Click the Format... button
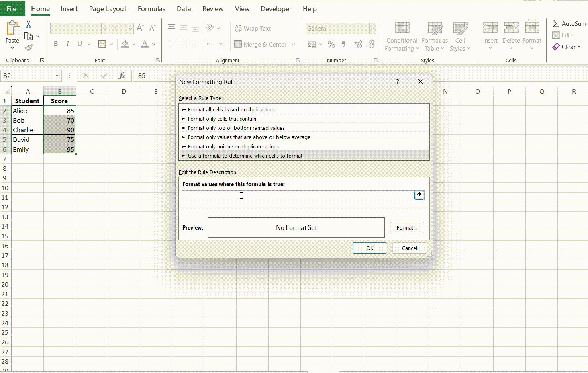 406,227
